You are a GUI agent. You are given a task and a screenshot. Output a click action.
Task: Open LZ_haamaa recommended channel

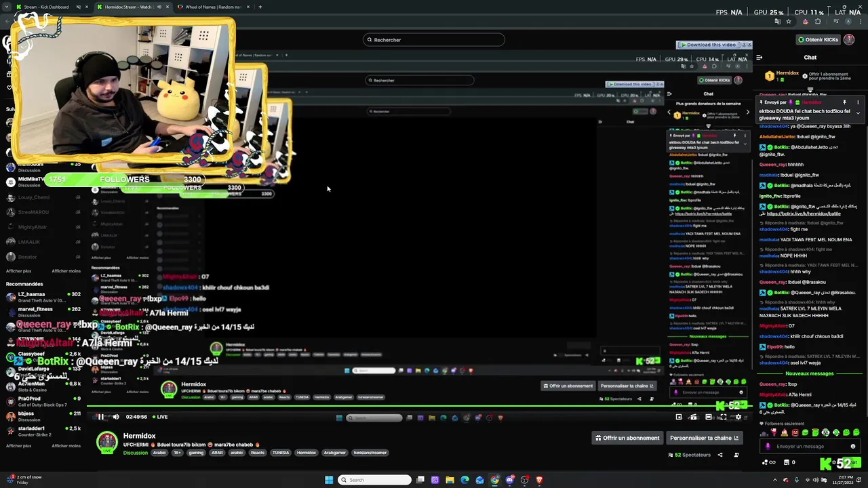43,297
